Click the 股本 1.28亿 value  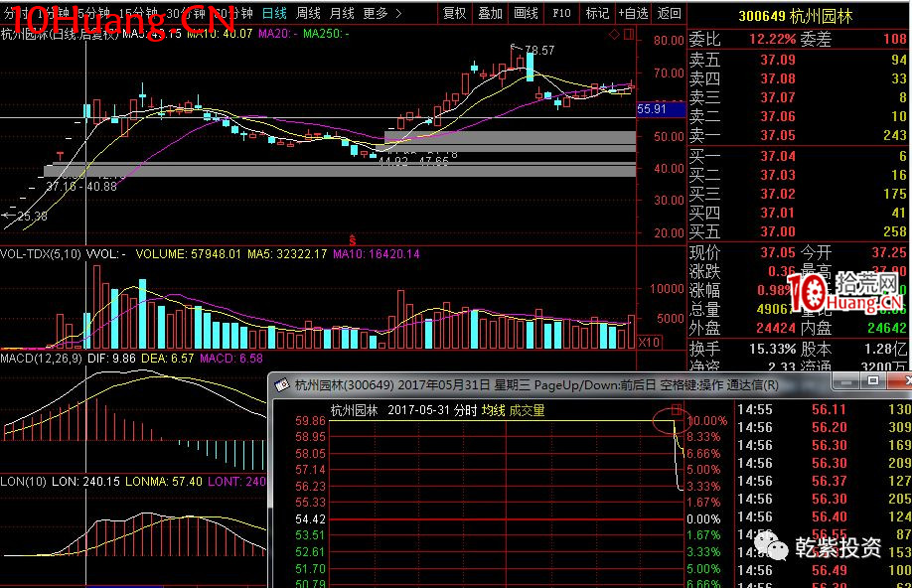(886, 349)
